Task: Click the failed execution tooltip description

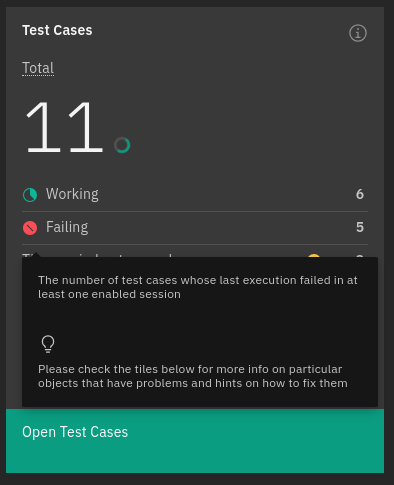Action: [x=197, y=287]
